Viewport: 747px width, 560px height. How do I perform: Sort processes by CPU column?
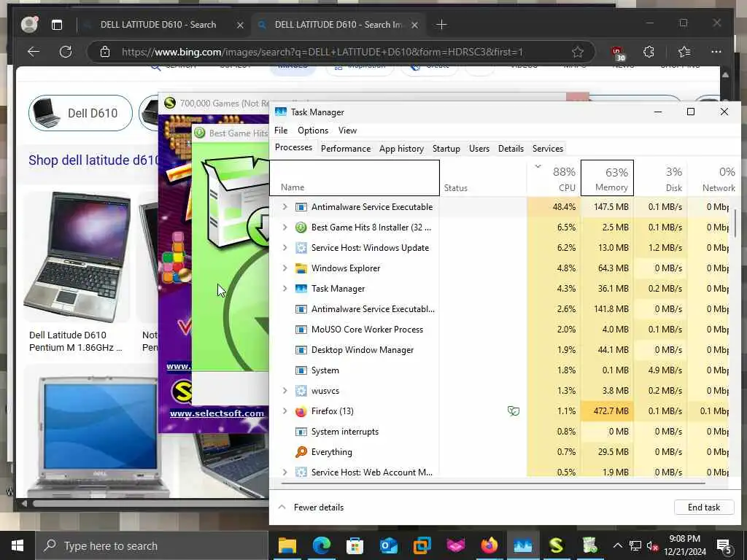pos(554,178)
